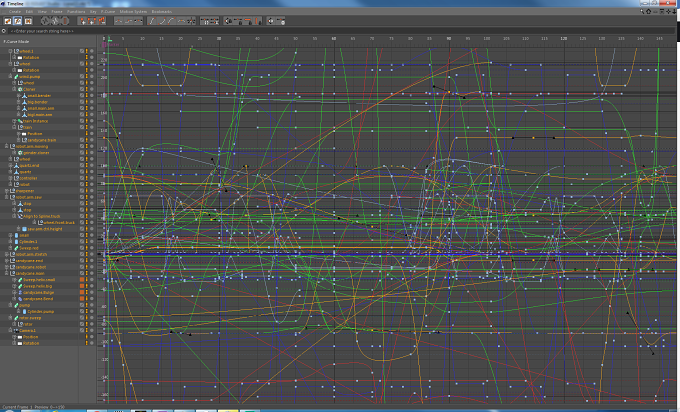Image resolution: width=680 pixels, height=412 pixels.
Task: Click the magnifier icon beside search field
Action: point(4,31)
